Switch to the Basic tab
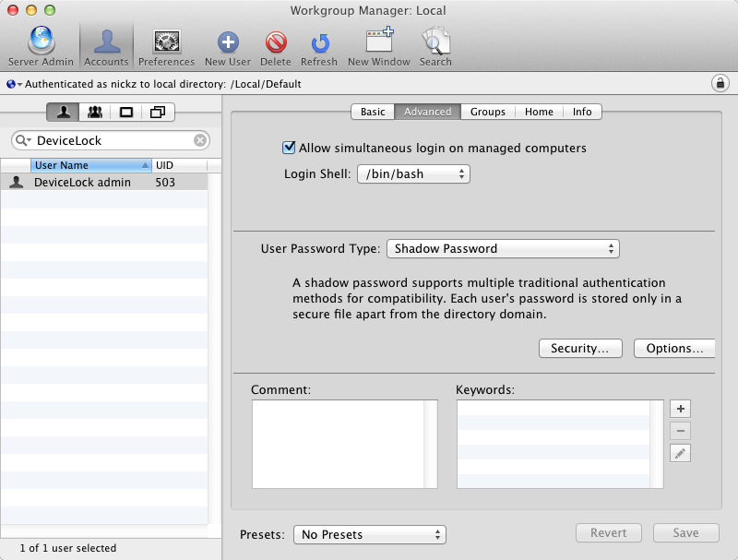Screen dimensions: 738x560 (x=373, y=112)
